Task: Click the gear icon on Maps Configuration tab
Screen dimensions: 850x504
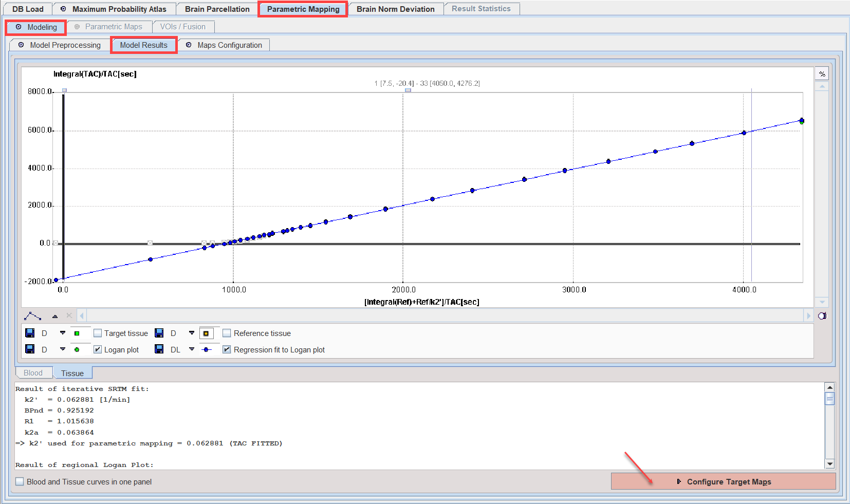Action: coord(189,45)
